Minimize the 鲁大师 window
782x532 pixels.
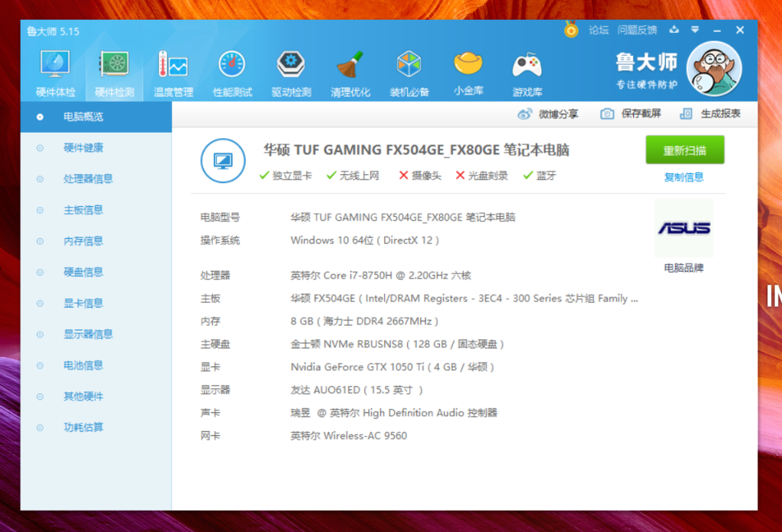pyautogui.click(x=716, y=31)
